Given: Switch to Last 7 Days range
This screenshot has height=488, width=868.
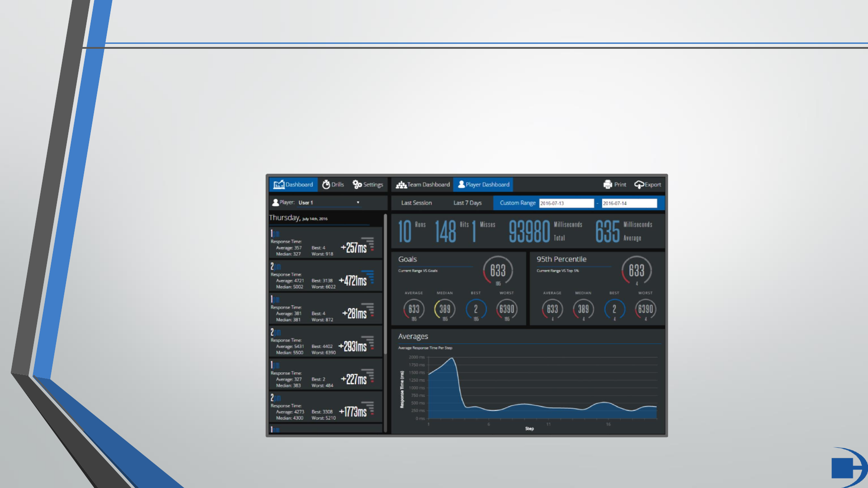Looking at the screenshot, I should point(467,203).
